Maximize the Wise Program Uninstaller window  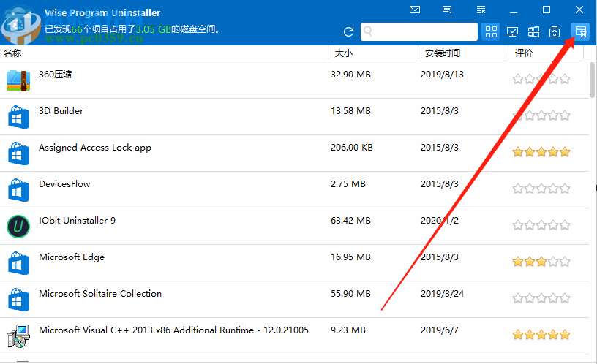(547, 10)
